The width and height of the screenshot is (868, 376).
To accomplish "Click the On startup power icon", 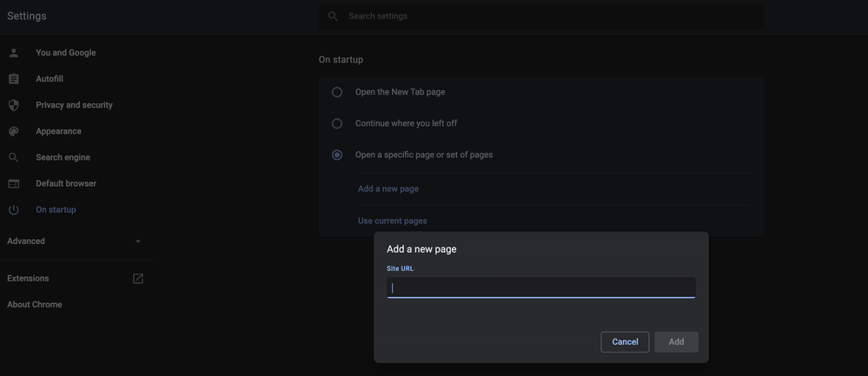I will [x=14, y=210].
